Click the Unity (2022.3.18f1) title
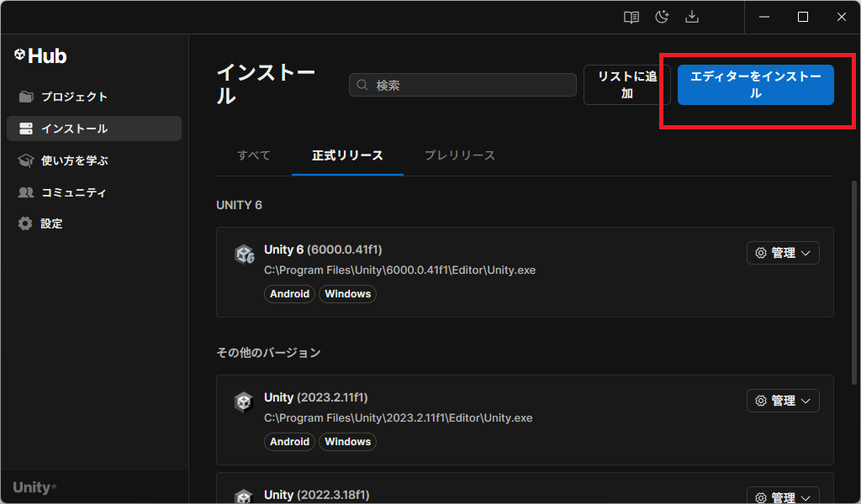This screenshot has height=504, width=861. [x=317, y=495]
